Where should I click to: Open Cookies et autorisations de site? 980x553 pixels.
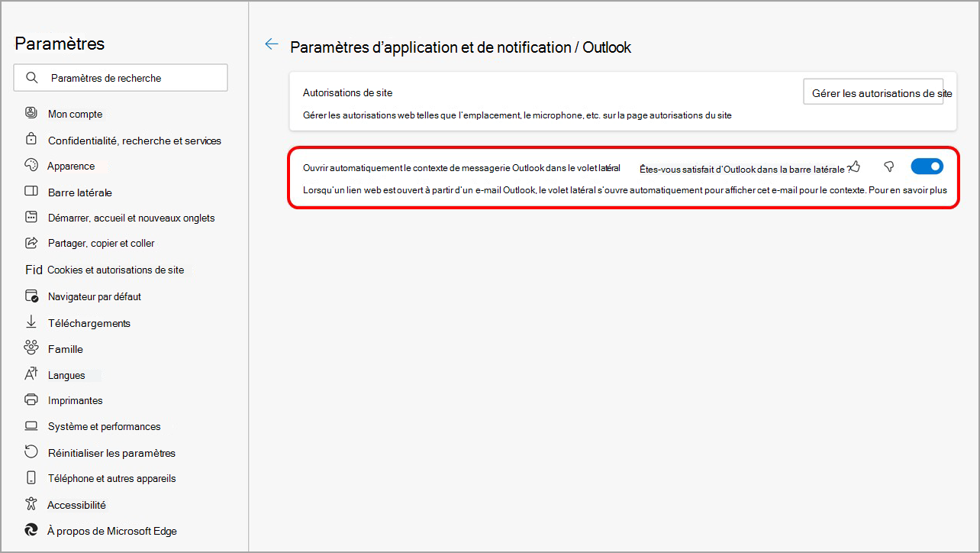tap(115, 270)
